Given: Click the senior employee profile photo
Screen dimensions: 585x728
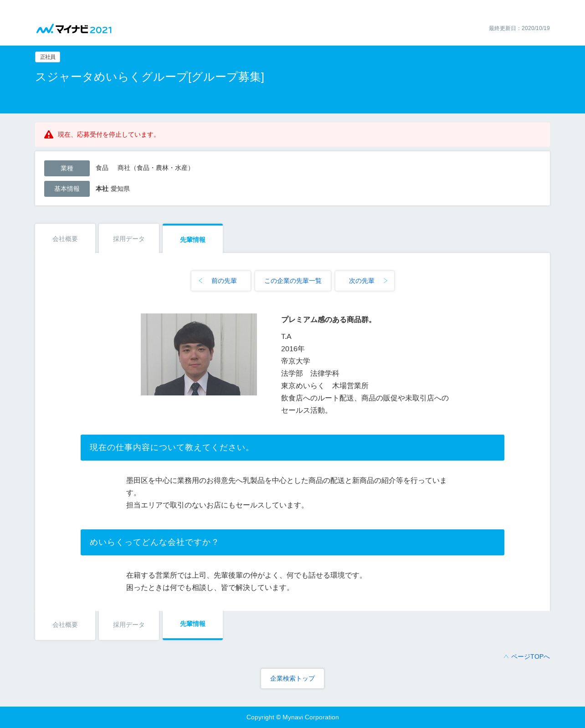Looking at the screenshot, I should (199, 354).
